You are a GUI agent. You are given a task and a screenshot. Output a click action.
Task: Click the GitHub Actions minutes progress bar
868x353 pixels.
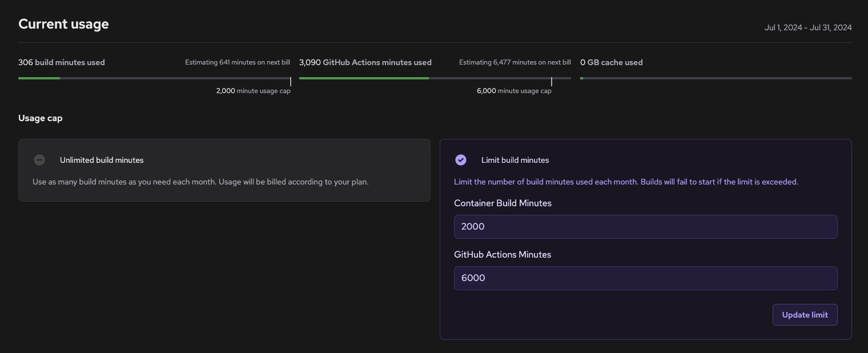435,78
